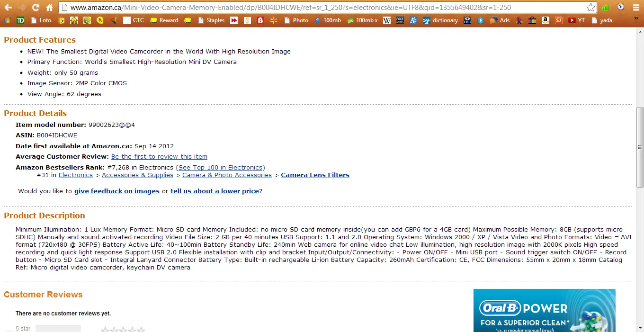Viewport: 644px width, 332px height.
Task: Click the date 'Sep 14 2012'
Action: (x=154, y=146)
